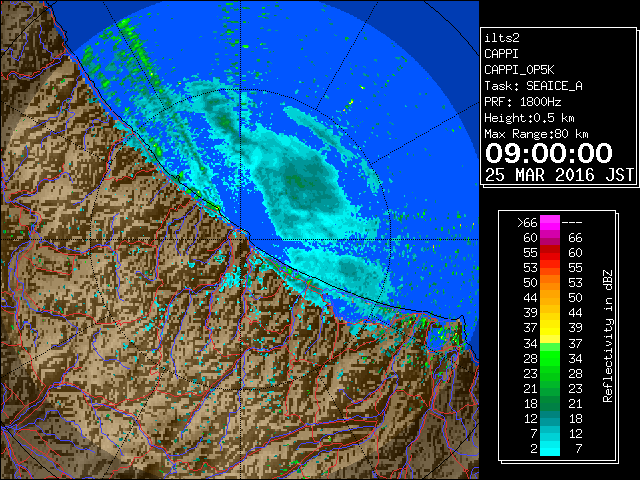Click the "Reflectivity in dBZ" legend title

(608, 336)
